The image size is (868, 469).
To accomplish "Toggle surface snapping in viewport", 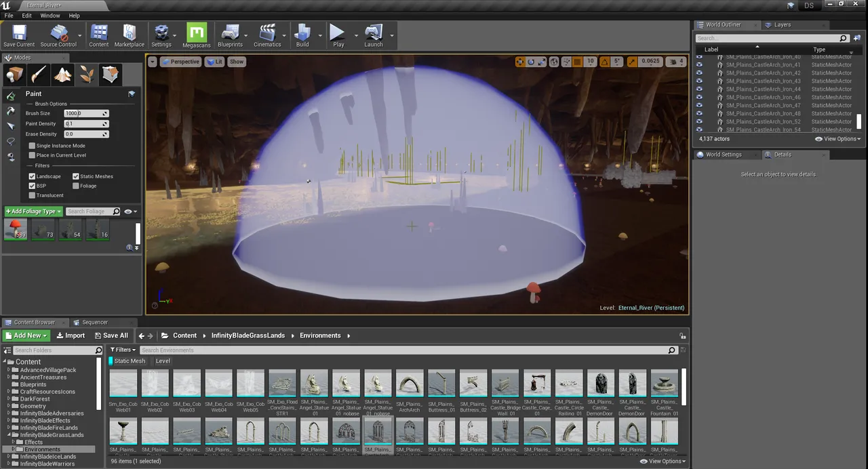I will 567,62.
